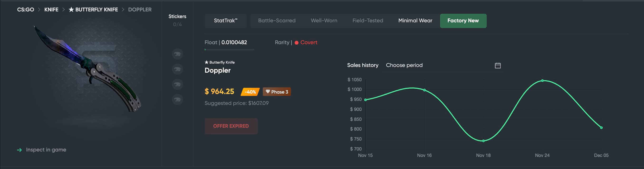Select the Field-Tested wear tab
The height and width of the screenshot is (169, 644).
pyautogui.click(x=367, y=21)
